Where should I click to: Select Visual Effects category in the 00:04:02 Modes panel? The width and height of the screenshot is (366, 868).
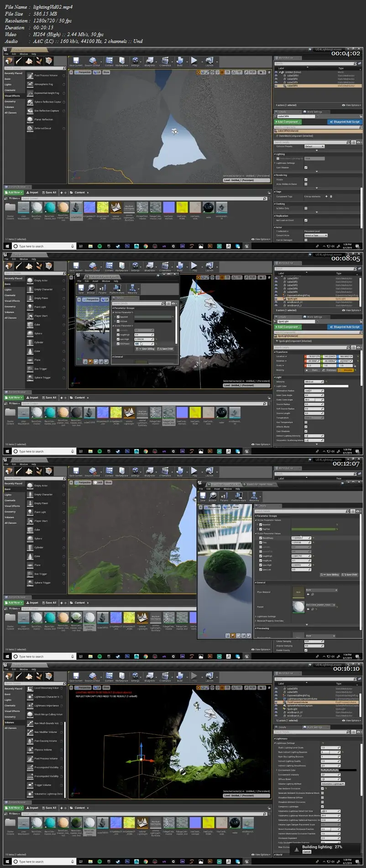pos(12,96)
